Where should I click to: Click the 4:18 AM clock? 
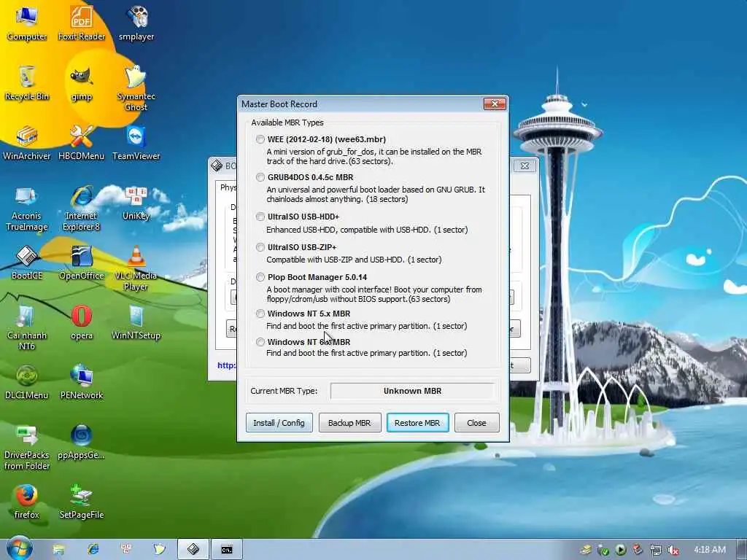(710, 550)
